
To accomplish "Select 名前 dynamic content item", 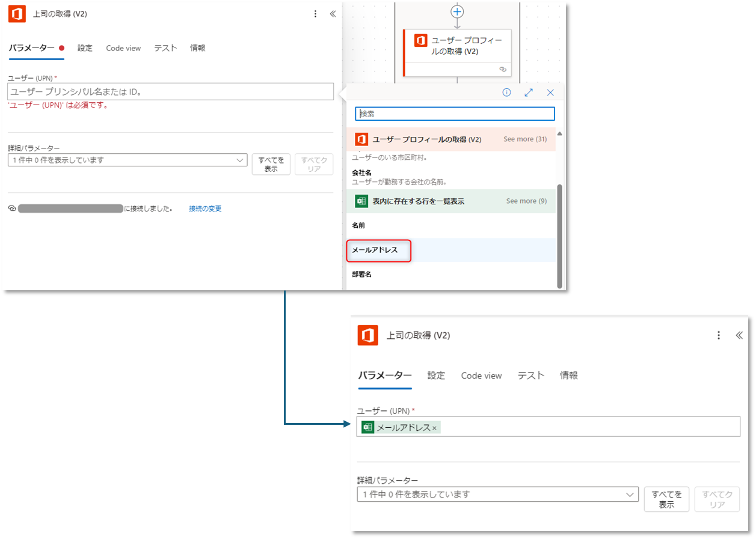I will click(451, 225).
